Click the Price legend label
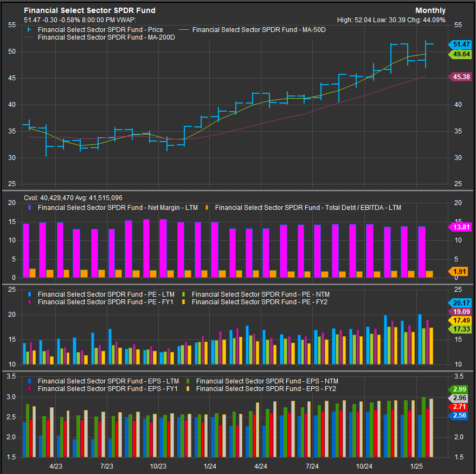This screenshot has width=476, height=474. (x=100, y=30)
